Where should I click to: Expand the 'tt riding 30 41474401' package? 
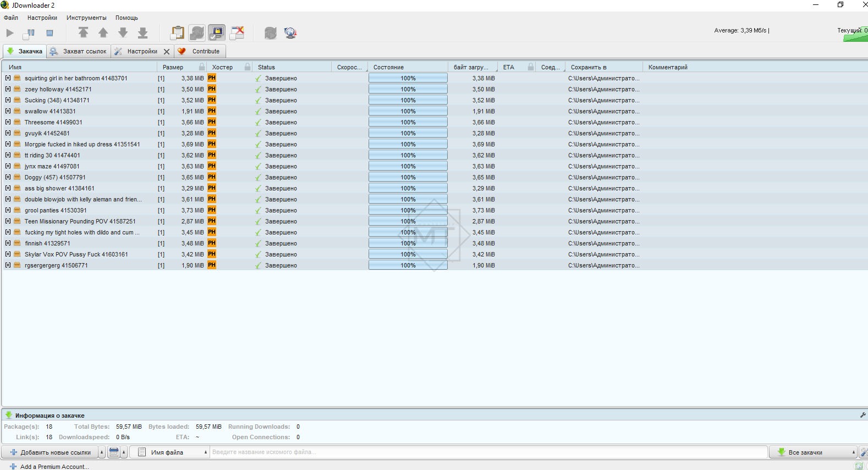coord(8,155)
